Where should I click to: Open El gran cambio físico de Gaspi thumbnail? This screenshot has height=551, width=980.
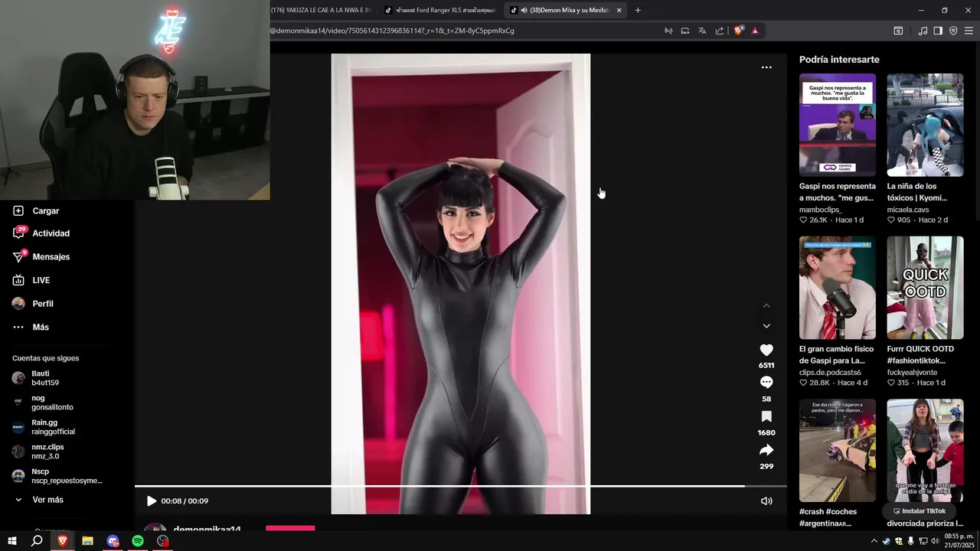pos(838,288)
